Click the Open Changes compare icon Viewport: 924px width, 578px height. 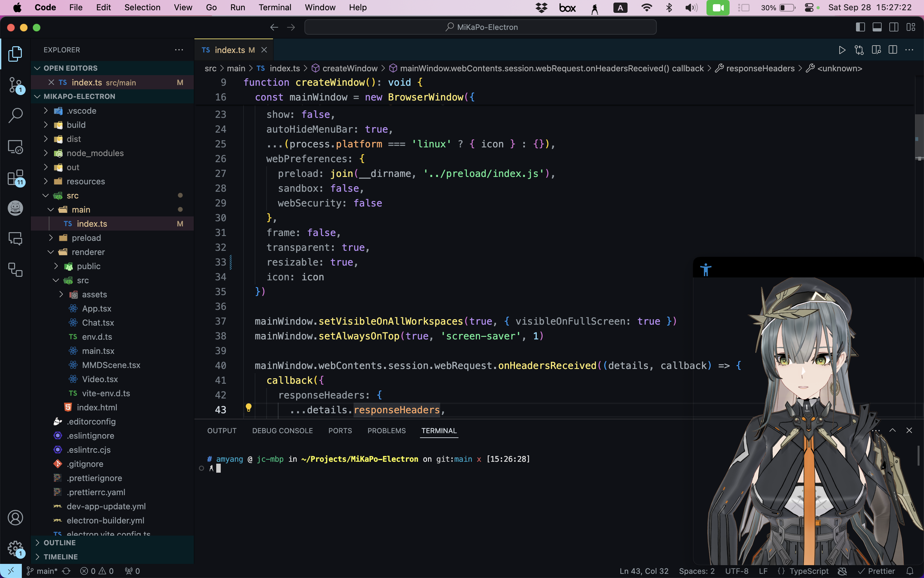pyautogui.click(x=859, y=50)
